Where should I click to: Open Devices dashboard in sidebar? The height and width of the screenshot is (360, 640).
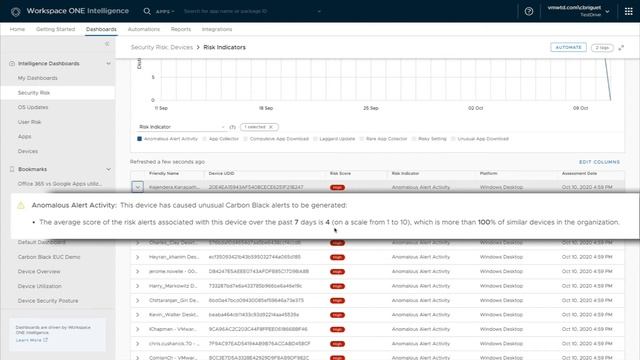[28, 151]
